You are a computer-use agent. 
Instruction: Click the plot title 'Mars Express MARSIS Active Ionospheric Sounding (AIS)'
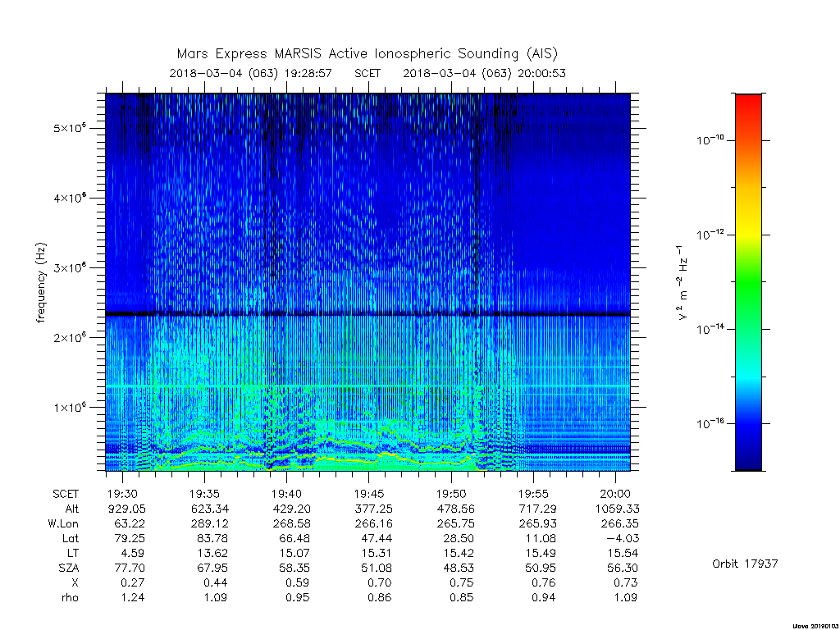(x=367, y=54)
